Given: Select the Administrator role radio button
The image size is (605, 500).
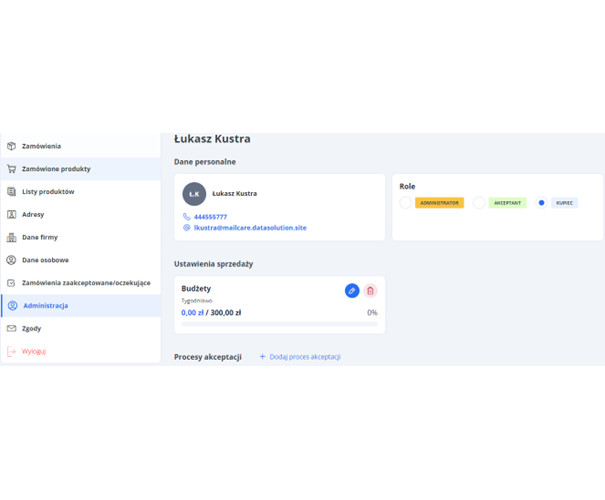Looking at the screenshot, I should 405,203.
